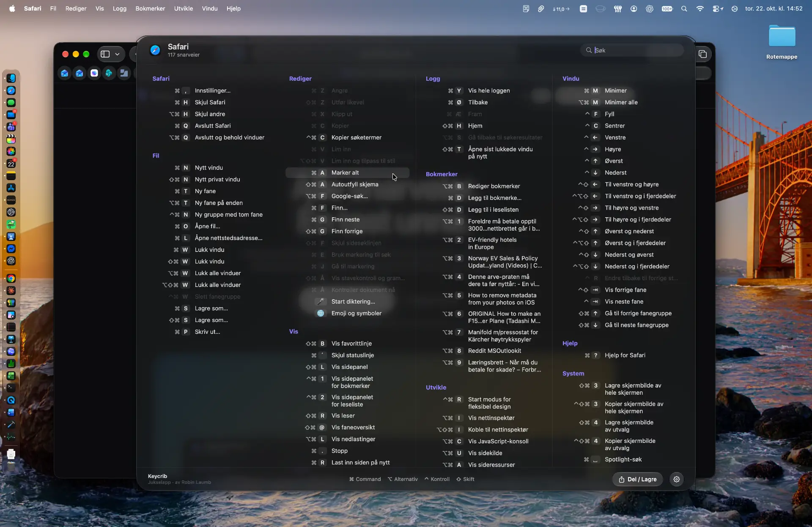
Task: Click the ChatGPT icon in menu bar
Action: (650, 8)
